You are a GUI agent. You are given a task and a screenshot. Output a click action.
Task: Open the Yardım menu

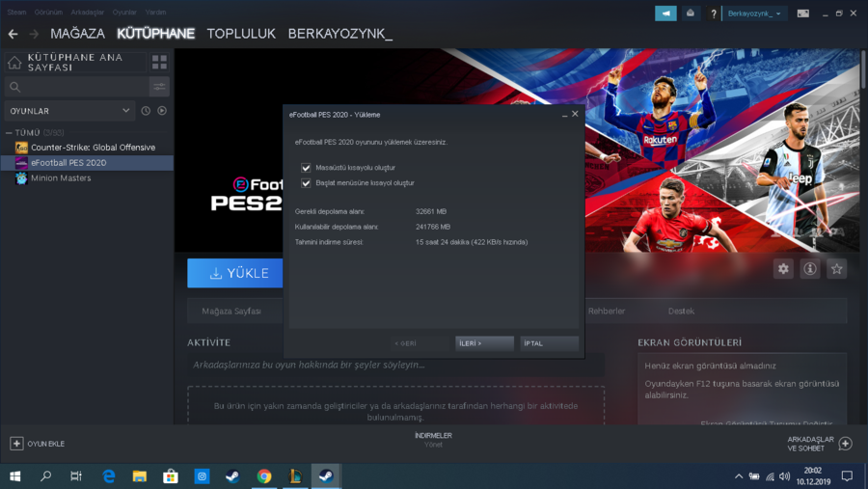tap(155, 13)
